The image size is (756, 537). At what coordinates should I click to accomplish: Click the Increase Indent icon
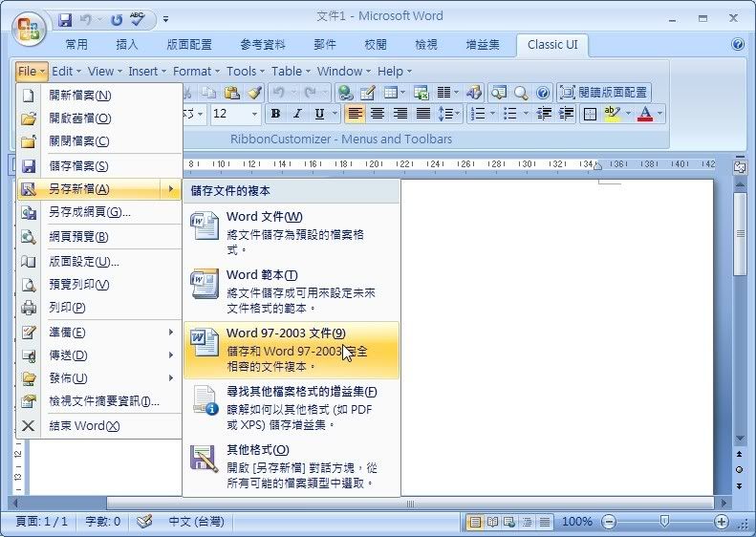tap(566, 114)
